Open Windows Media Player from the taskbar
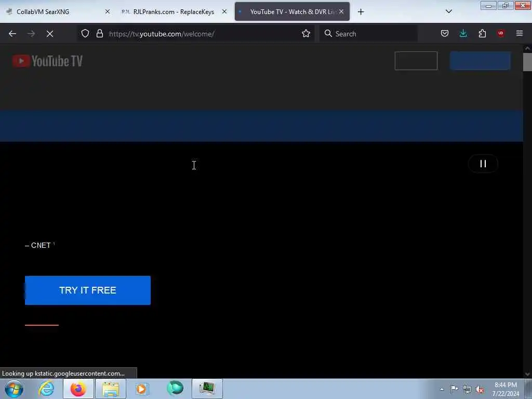532x399 pixels. (x=142, y=389)
